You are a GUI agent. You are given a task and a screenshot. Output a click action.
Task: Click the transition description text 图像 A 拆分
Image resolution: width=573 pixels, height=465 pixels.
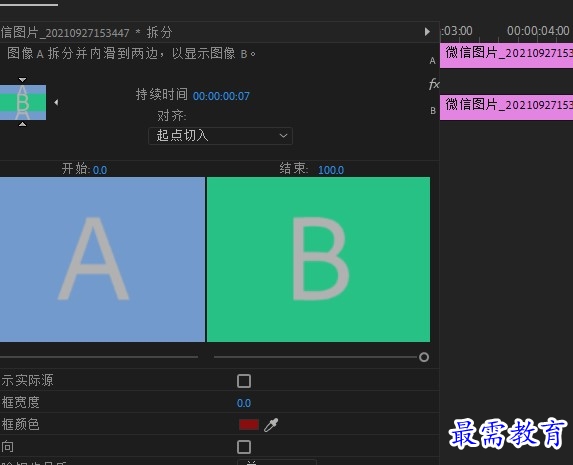point(131,54)
